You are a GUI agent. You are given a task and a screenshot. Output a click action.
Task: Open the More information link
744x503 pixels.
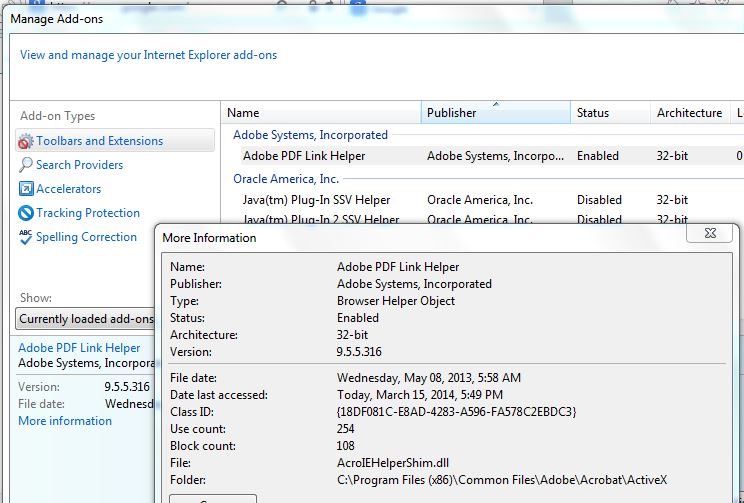pos(65,421)
